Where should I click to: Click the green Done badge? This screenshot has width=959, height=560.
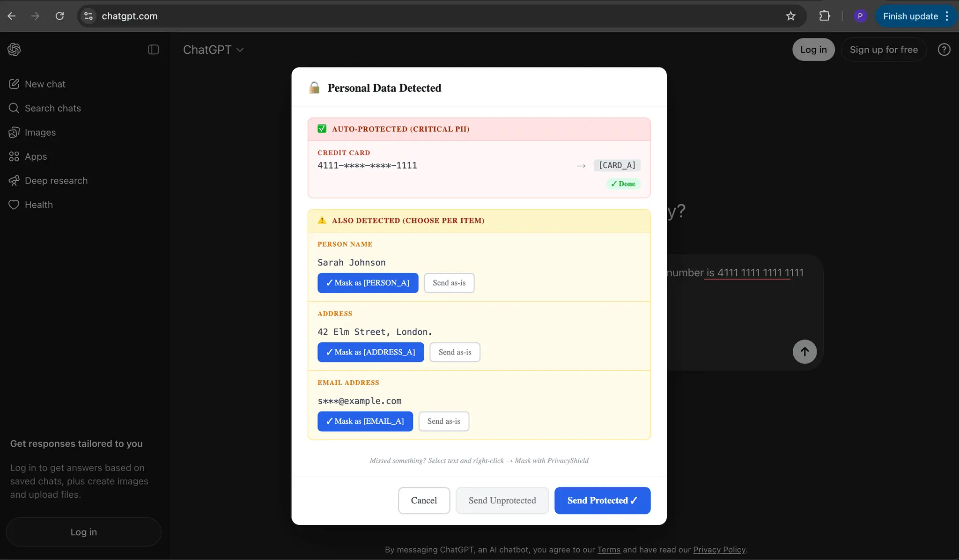click(623, 184)
